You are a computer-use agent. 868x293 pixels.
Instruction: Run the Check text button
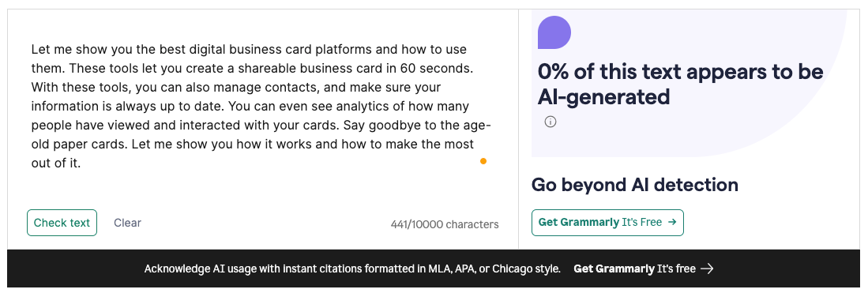coord(62,223)
